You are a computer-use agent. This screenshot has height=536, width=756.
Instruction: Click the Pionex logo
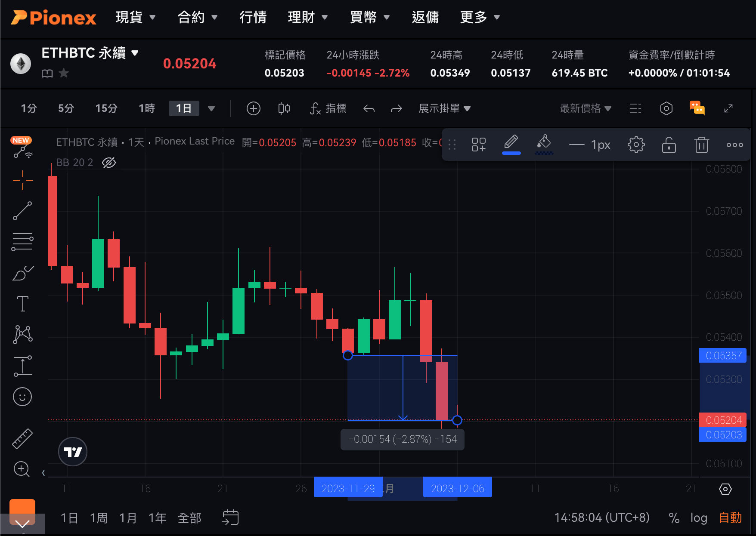pyautogui.click(x=53, y=18)
